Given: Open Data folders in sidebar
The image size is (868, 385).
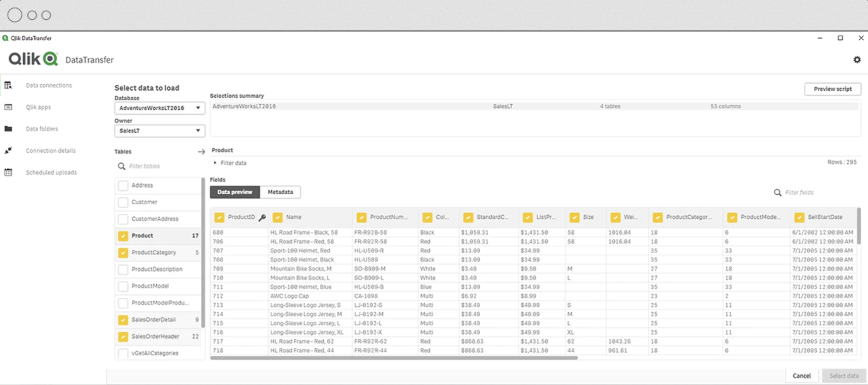Looking at the screenshot, I should click(x=42, y=129).
